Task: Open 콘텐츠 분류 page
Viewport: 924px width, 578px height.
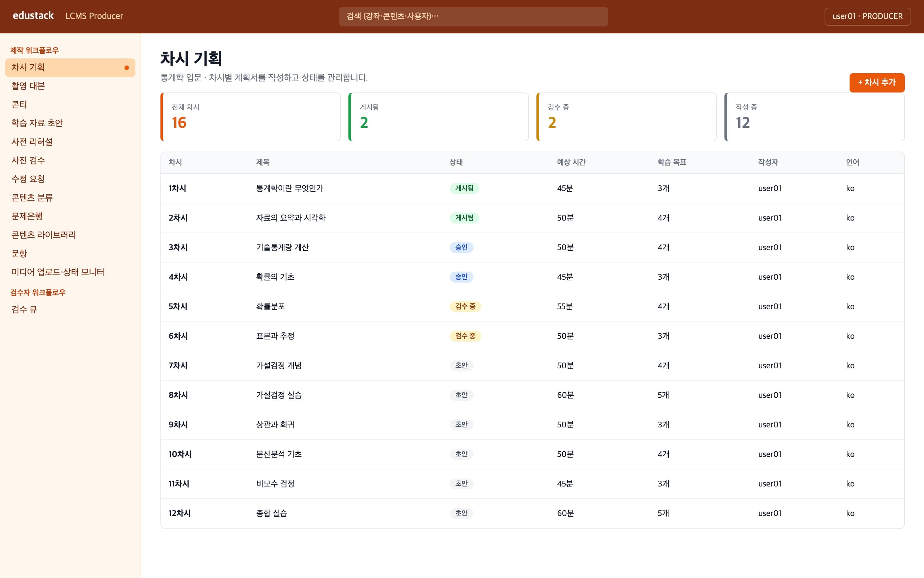Action: (x=70, y=197)
